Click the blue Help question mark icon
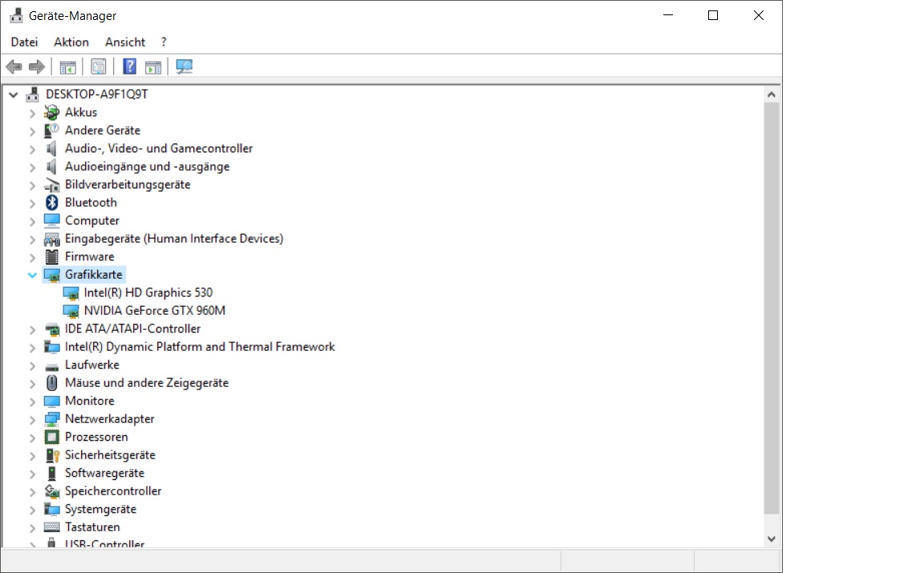The image size is (924, 573). (x=130, y=67)
